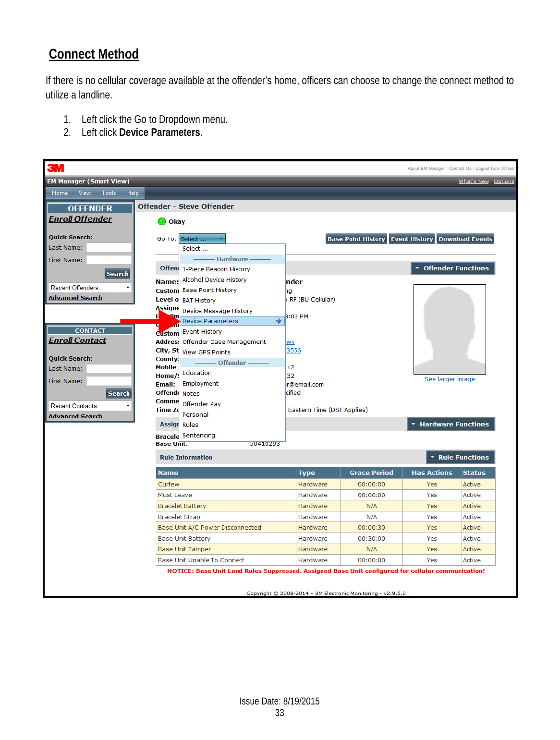
Task: Open the Rule Functions dropdown
Action: (460, 457)
